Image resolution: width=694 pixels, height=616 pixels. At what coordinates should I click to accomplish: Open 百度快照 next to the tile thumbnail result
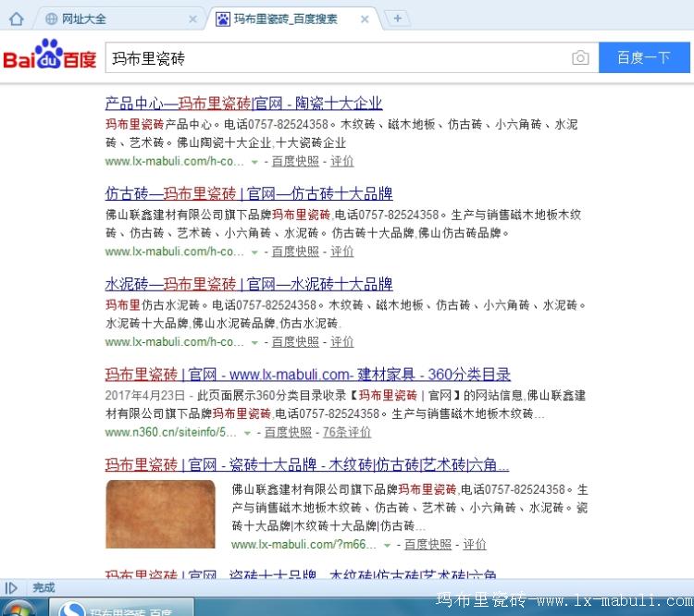click(428, 545)
